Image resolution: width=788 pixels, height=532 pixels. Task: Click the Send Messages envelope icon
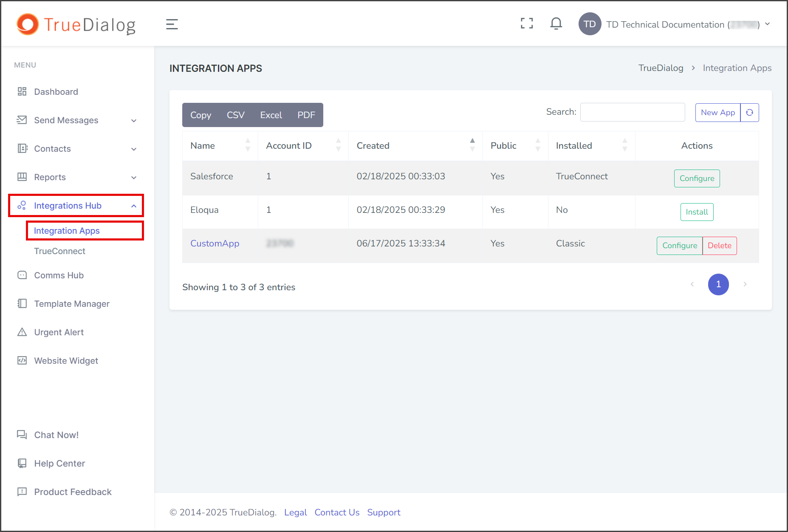pos(22,120)
